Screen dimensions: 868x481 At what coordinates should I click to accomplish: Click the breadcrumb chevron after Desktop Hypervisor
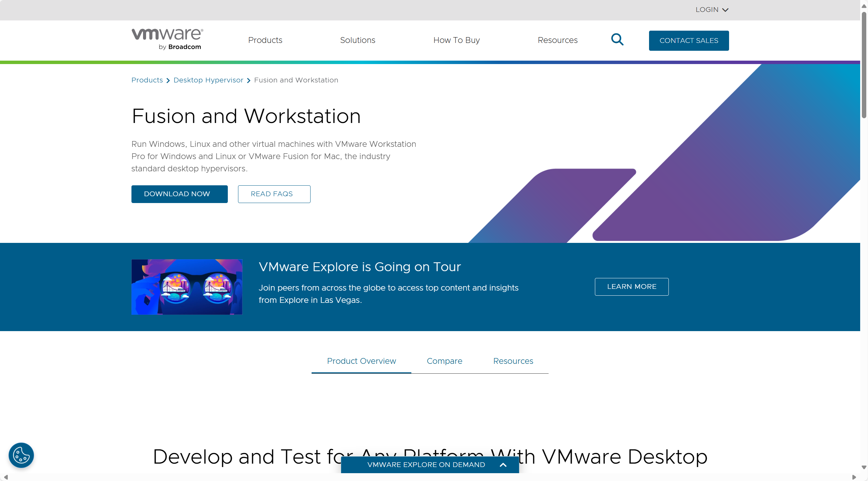[249, 80]
